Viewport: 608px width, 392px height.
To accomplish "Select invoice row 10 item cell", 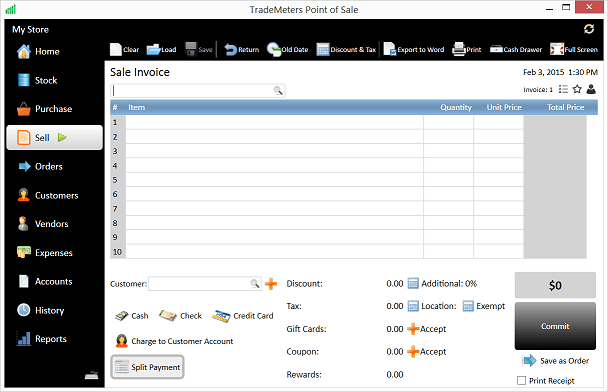I will [274, 252].
